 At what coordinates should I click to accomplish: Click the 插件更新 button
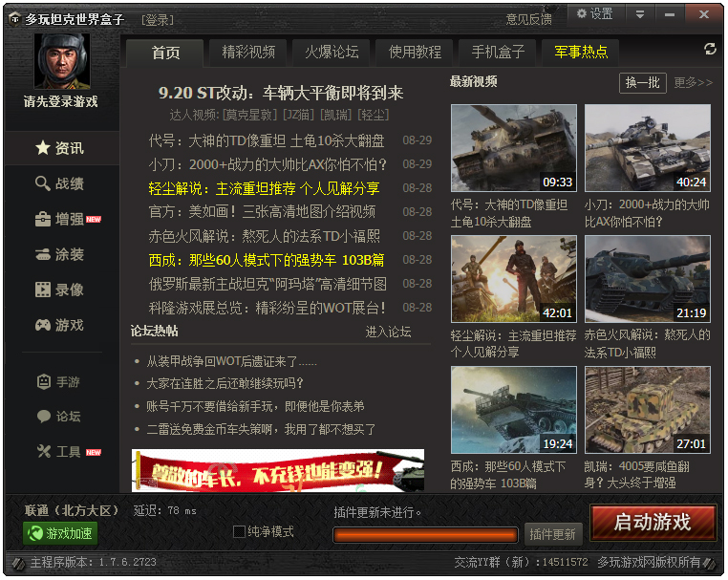point(552,534)
